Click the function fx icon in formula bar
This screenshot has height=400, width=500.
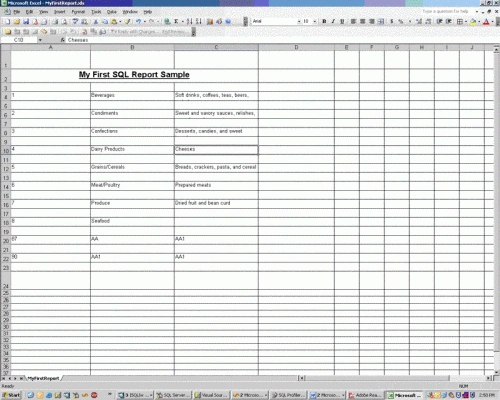(x=62, y=40)
